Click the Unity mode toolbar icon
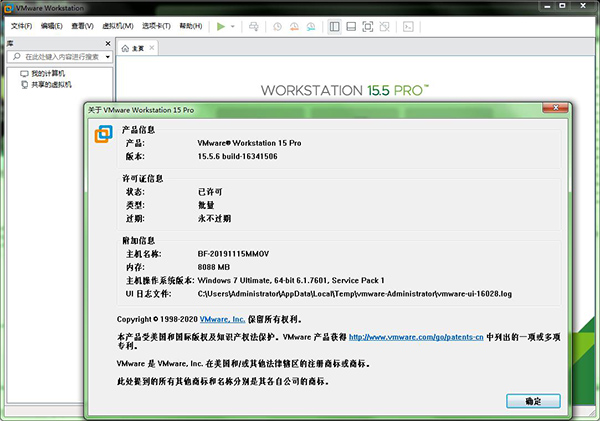The height and width of the screenshot is (421, 600). 385,26
